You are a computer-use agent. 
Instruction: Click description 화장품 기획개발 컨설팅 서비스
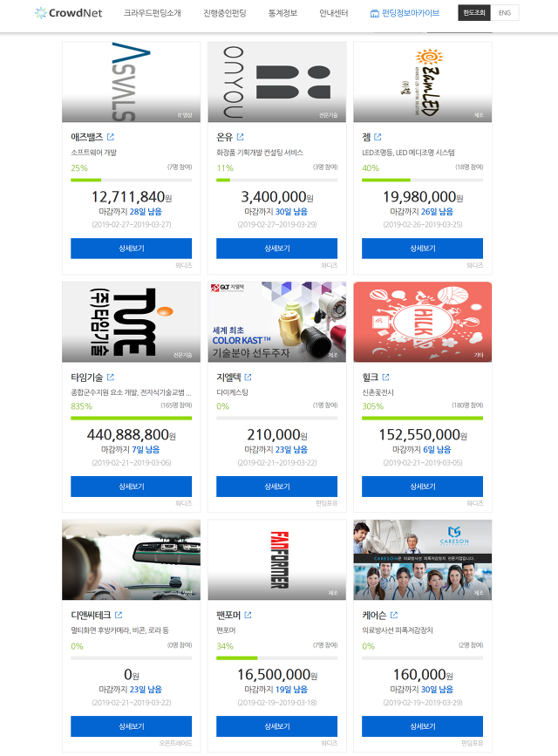point(260,153)
